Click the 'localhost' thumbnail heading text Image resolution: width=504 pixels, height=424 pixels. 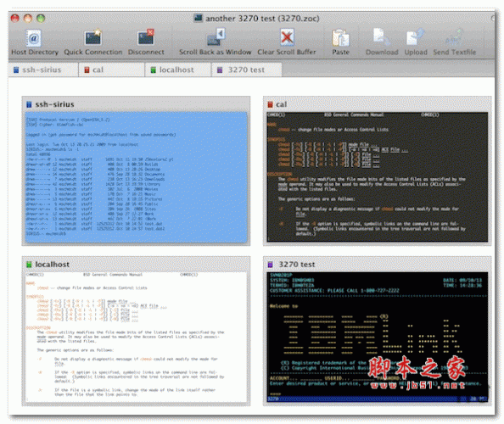tap(52, 265)
